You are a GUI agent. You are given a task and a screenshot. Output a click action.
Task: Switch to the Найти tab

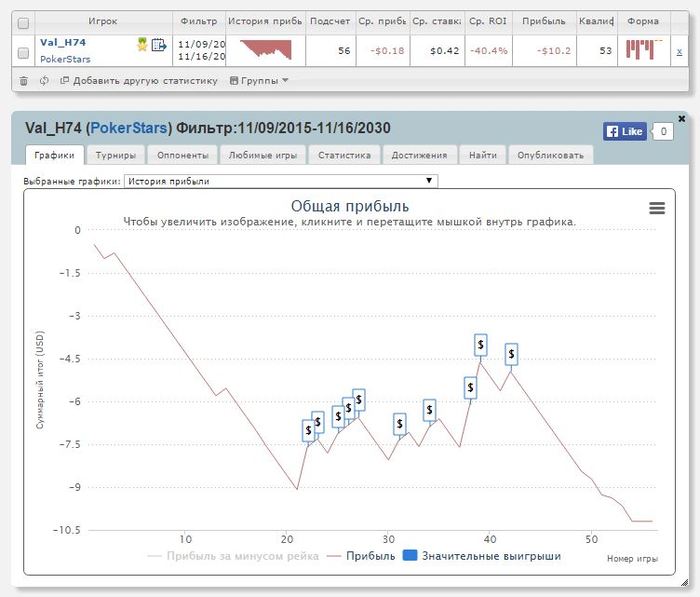coord(483,155)
